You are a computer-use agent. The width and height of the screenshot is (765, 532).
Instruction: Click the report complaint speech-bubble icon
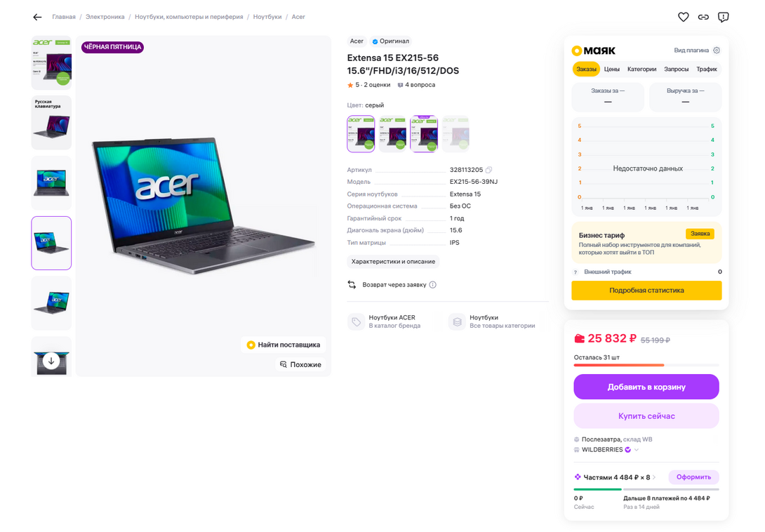point(724,17)
